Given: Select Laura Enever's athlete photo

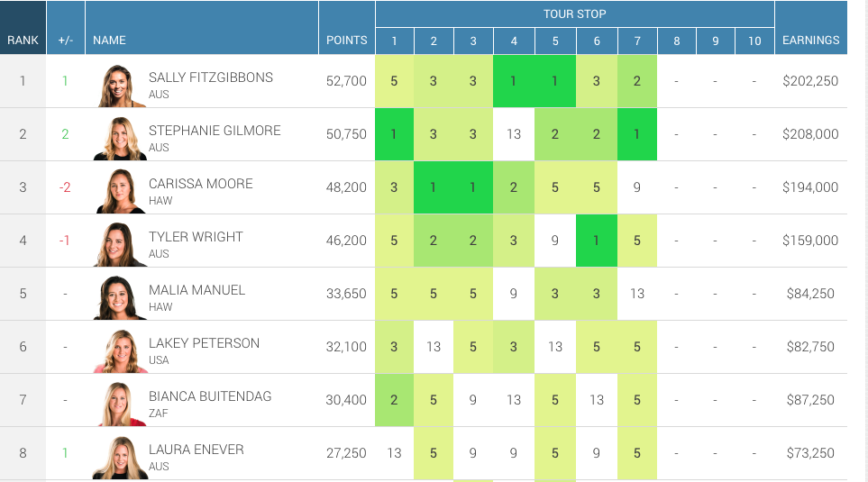Looking at the screenshot, I should coord(120,458).
